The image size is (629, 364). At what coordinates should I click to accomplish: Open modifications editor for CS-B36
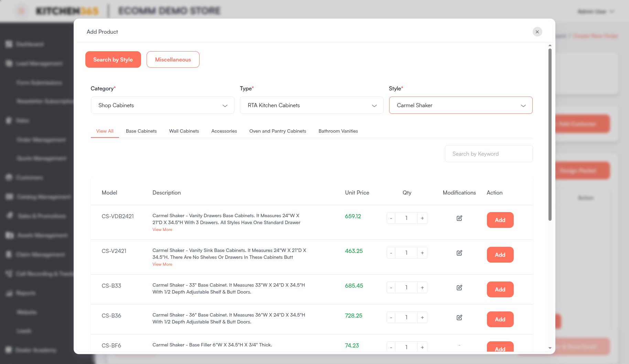(x=459, y=318)
